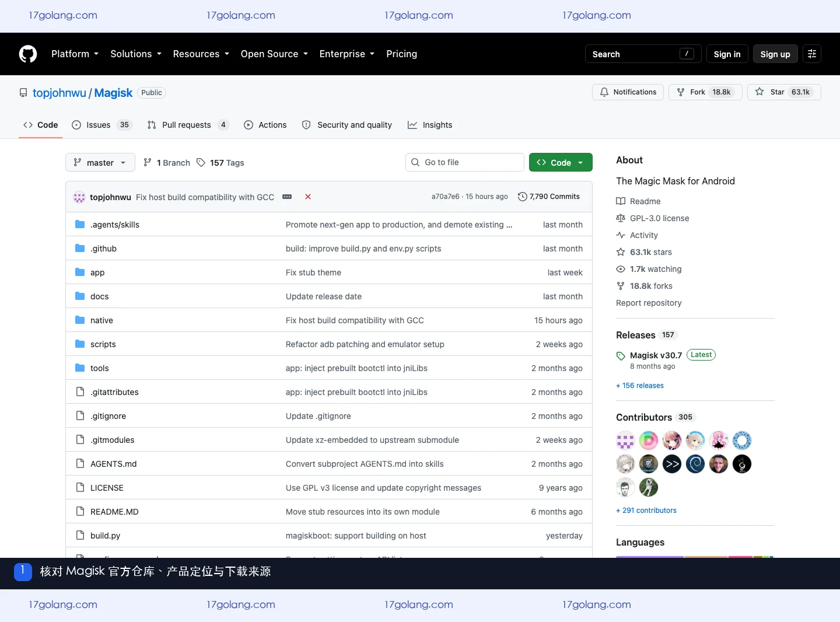Click the Activity pulse icon
The image size is (840, 622).
click(621, 235)
